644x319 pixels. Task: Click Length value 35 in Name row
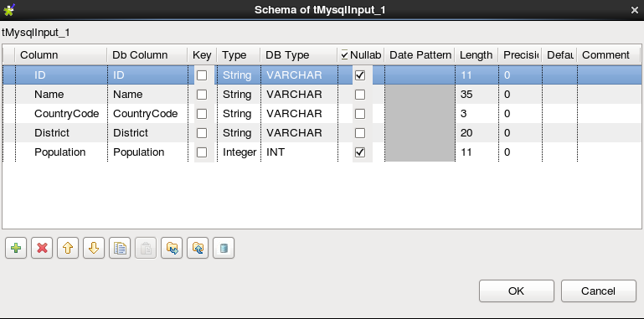[x=477, y=95]
